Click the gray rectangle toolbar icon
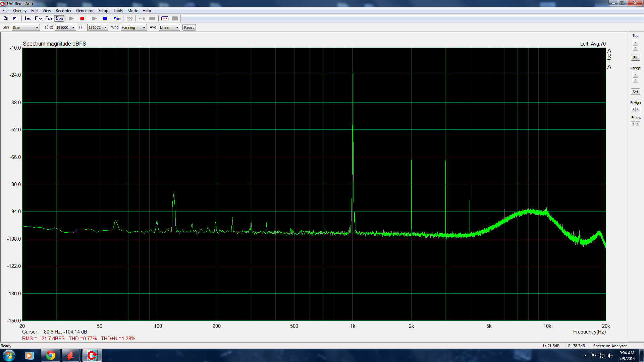The image size is (644, 362). [x=152, y=18]
